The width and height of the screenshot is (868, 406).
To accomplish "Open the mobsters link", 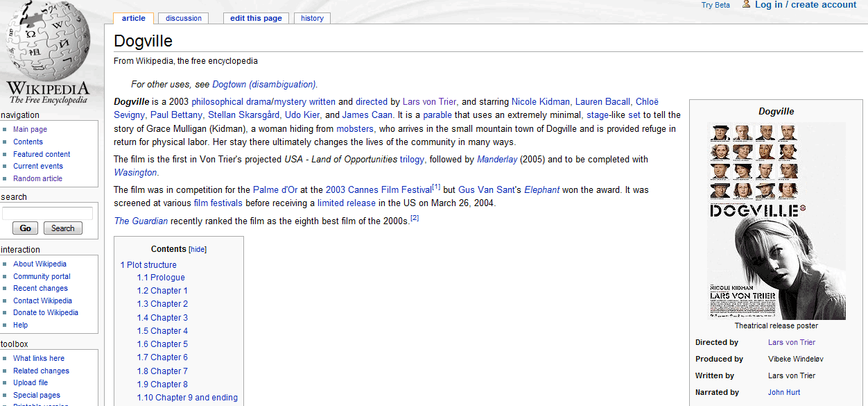I will [355, 128].
